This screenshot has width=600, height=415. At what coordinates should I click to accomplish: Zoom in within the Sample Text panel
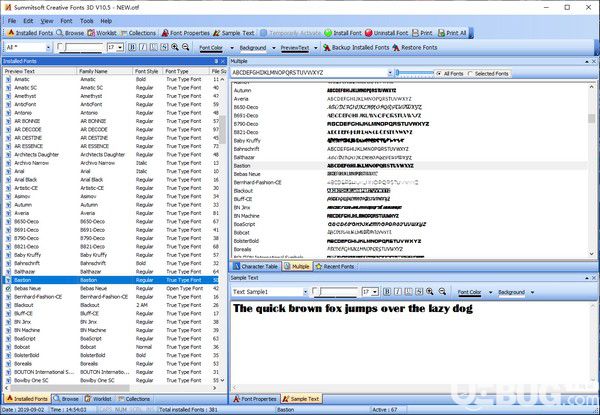430,291
